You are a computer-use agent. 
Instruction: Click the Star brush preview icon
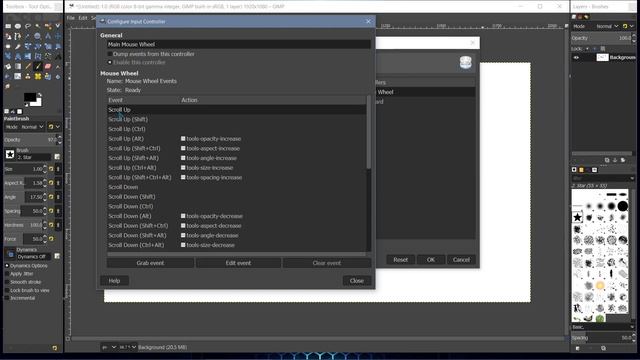tap(10, 154)
